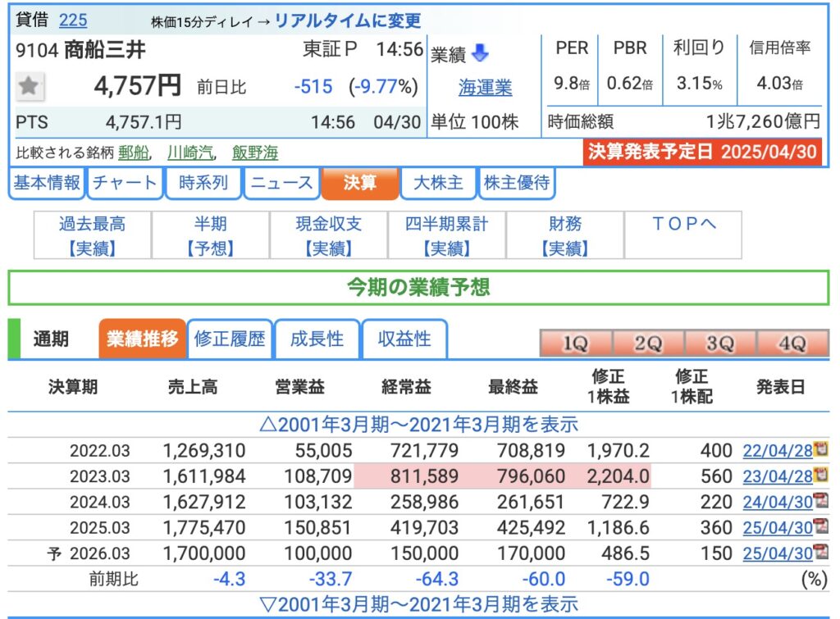Select the 1Q quarter button

[575, 344]
